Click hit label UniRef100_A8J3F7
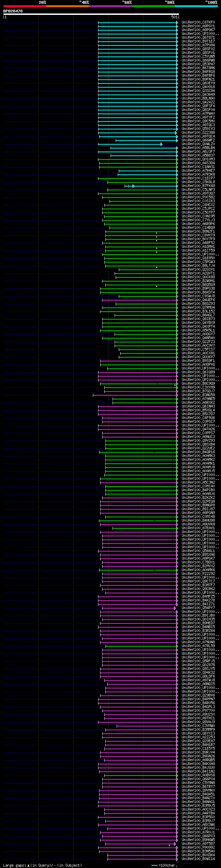Screen dimensions: 221x868 [x=198, y=151]
